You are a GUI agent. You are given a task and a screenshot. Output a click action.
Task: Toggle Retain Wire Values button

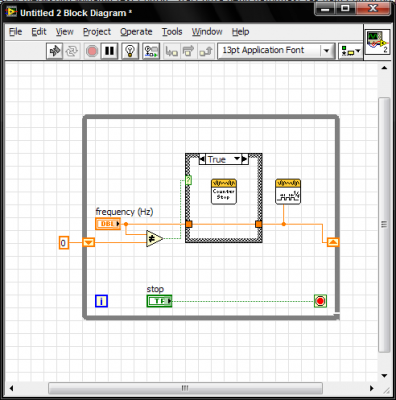151,51
